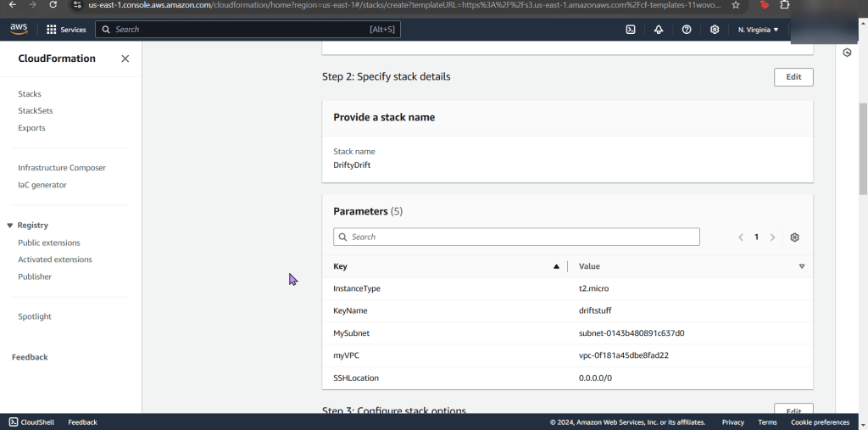Open the notifications bell icon
Screen dimensions: 868x430
pos(659,30)
